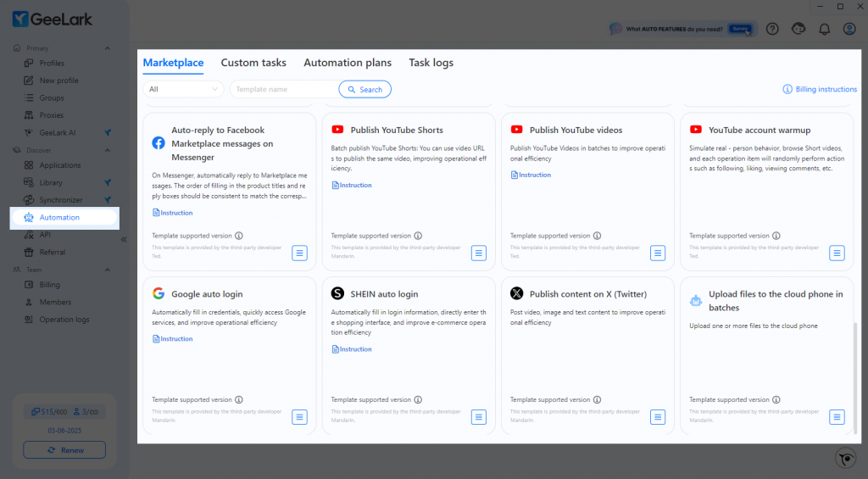Image resolution: width=868 pixels, height=479 pixels.
Task: Click info icon on YouTube videos card supported version
Action: point(597,236)
